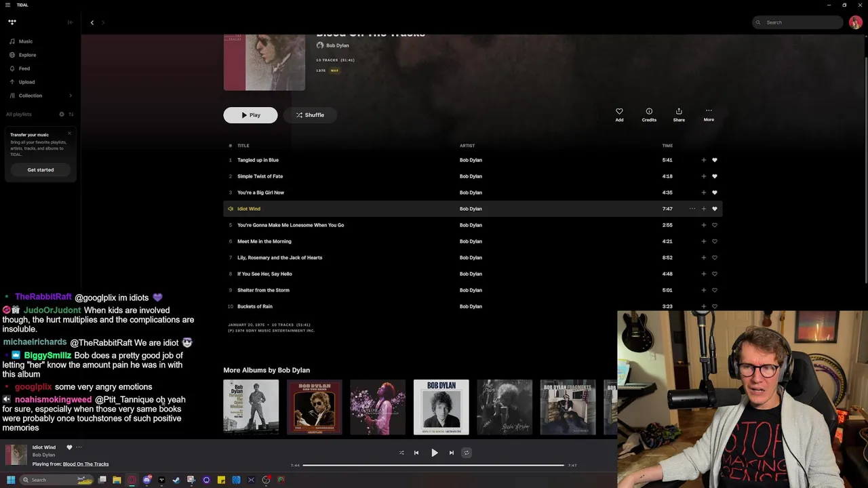Open the Discord taskbar icon
868x488 pixels.
(146, 480)
